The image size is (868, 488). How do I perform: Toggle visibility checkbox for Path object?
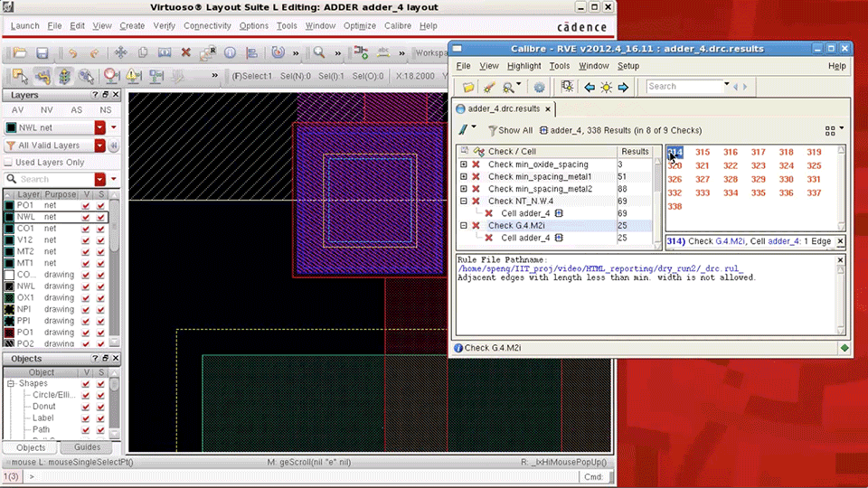click(x=86, y=430)
